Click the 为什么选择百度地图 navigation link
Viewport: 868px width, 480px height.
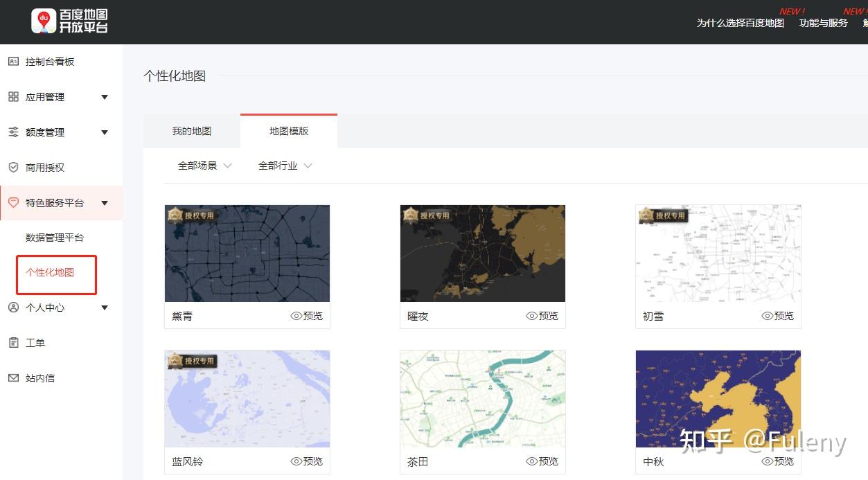741,23
